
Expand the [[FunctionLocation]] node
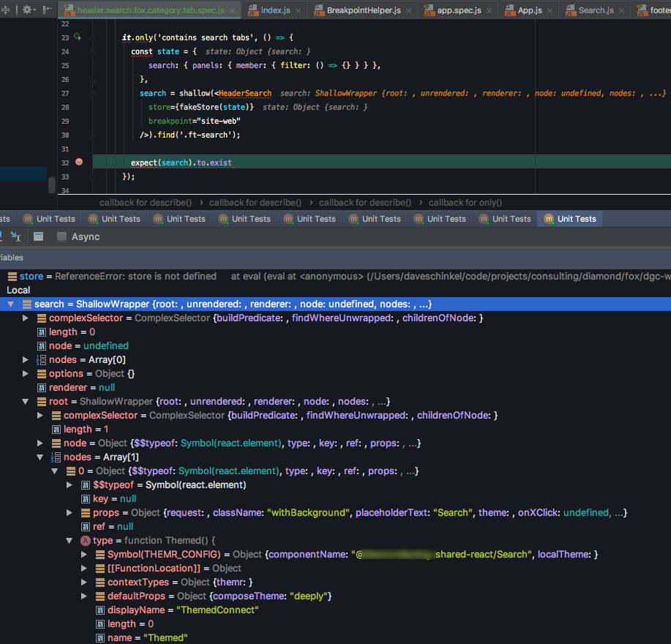pos(84,569)
